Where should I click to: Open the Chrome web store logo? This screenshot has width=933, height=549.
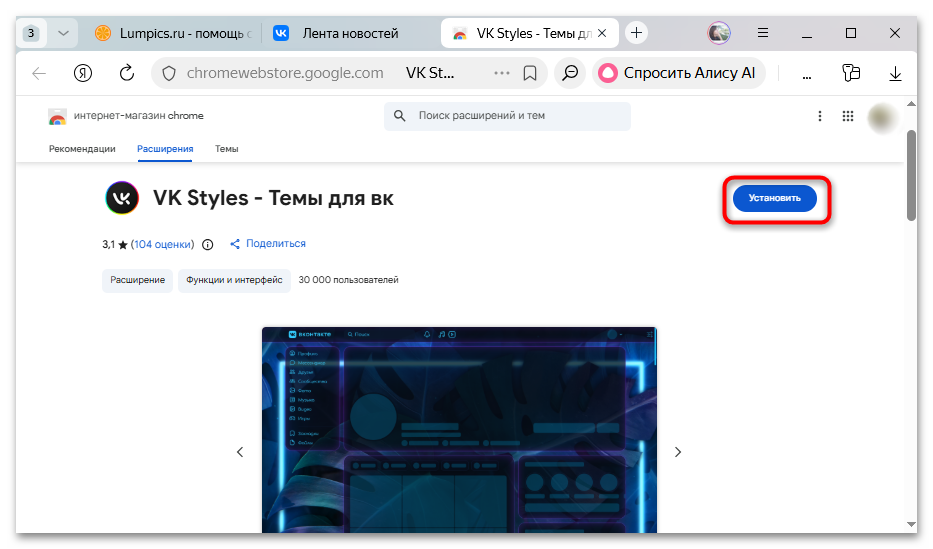pyautogui.click(x=57, y=116)
